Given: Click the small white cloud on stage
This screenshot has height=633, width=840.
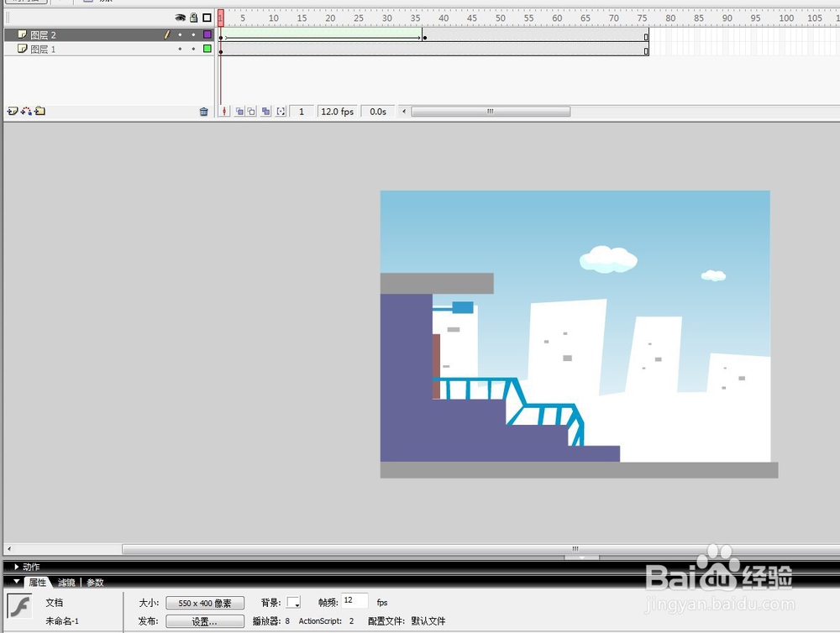Looking at the screenshot, I should click(713, 275).
